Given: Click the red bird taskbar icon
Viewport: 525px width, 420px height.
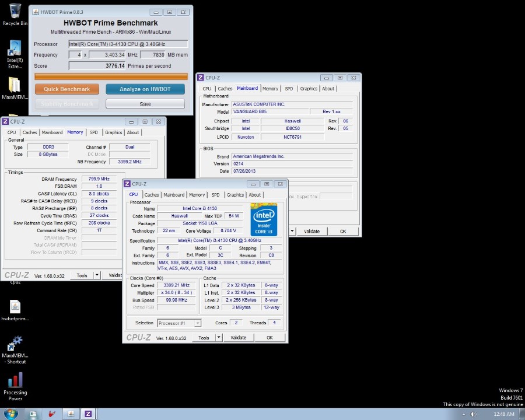Looking at the screenshot, I should [52, 414].
